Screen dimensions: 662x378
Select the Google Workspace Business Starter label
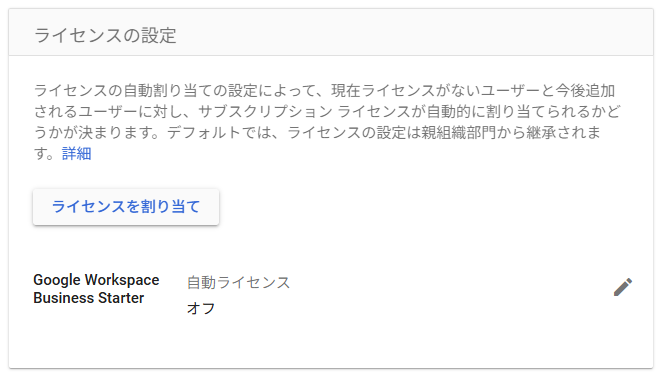96,289
